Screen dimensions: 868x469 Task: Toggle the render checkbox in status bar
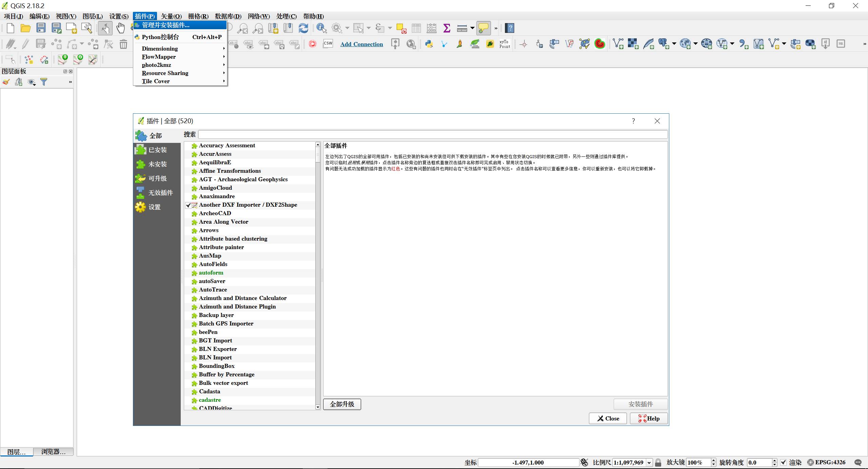(783, 462)
